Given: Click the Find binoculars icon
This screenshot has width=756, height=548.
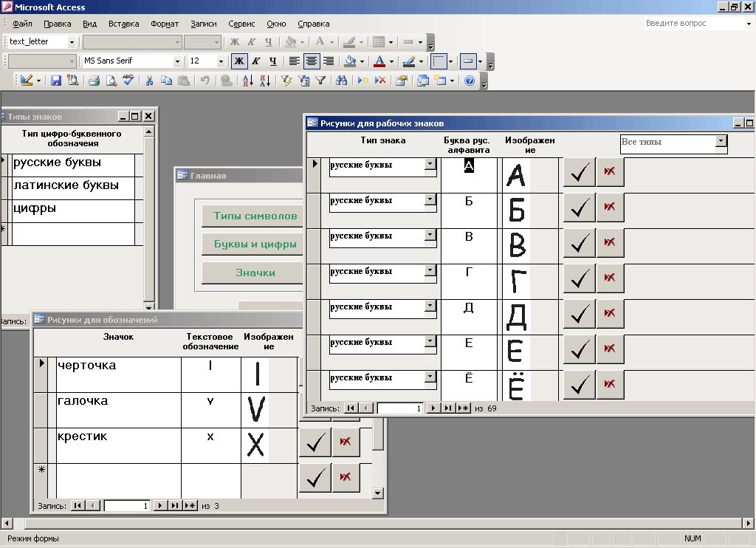Looking at the screenshot, I should [x=342, y=81].
